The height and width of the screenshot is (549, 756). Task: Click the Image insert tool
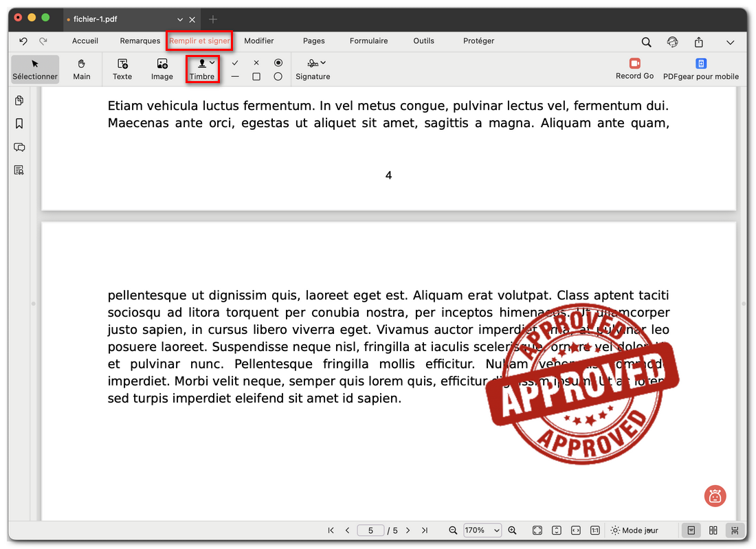pyautogui.click(x=162, y=64)
